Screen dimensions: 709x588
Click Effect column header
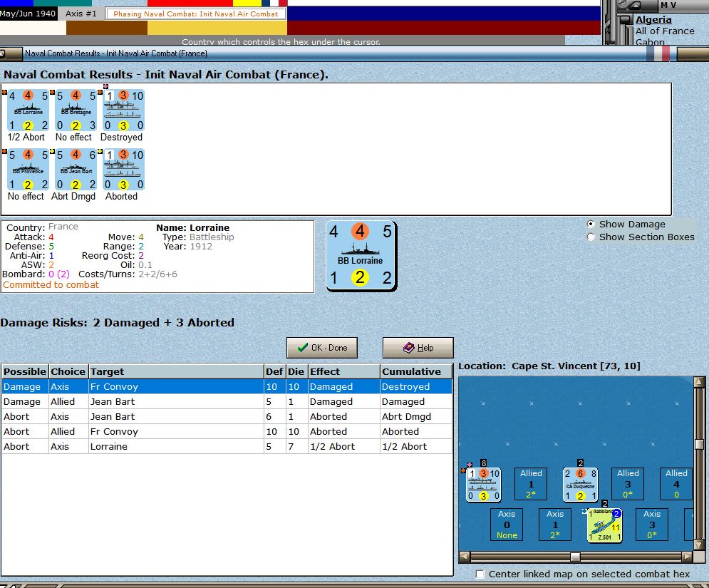(x=343, y=371)
